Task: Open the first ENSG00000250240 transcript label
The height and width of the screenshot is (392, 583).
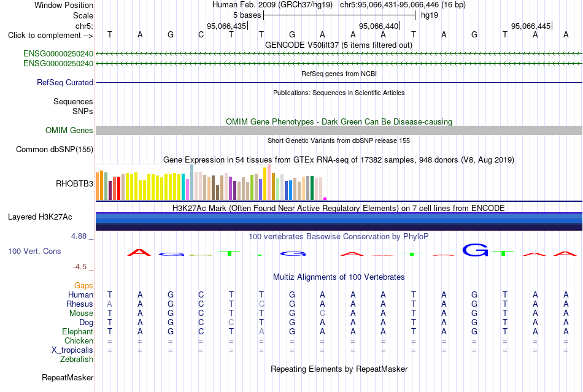Action: 58,53
